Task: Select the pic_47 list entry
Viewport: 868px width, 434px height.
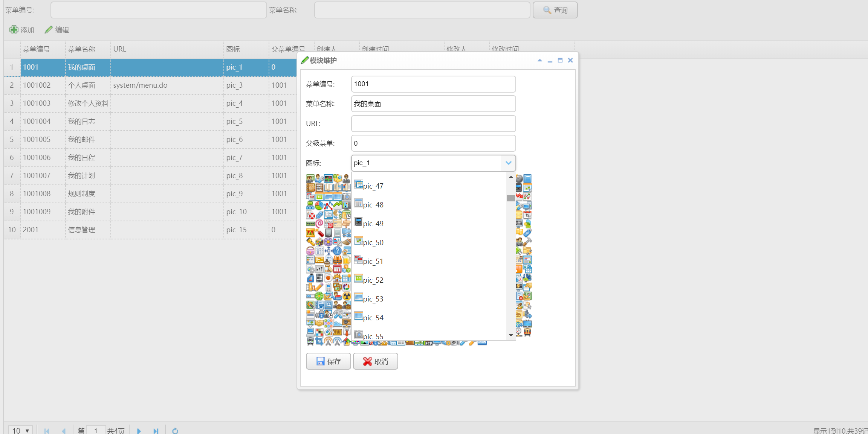Action: pos(373,186)
